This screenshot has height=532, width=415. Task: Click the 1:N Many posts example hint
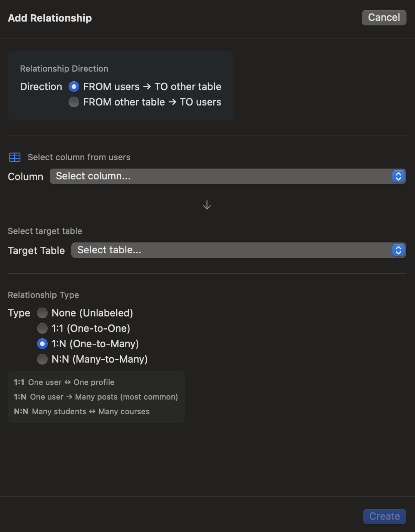pyautogui.click(x=96, y=397)
